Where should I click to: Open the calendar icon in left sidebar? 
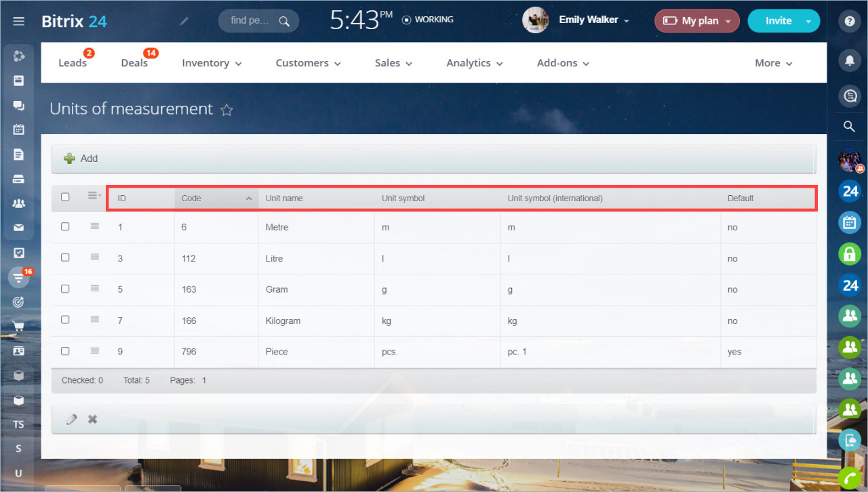19,129
